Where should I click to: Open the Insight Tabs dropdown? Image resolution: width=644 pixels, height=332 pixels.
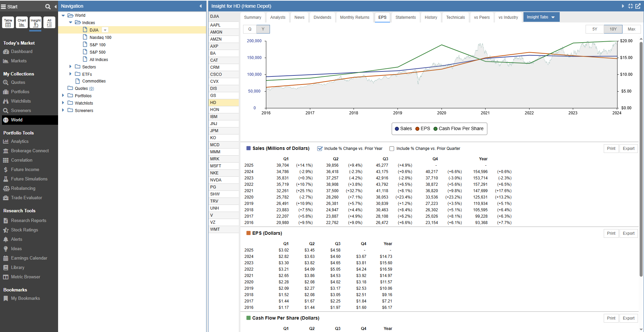point(541,17)
